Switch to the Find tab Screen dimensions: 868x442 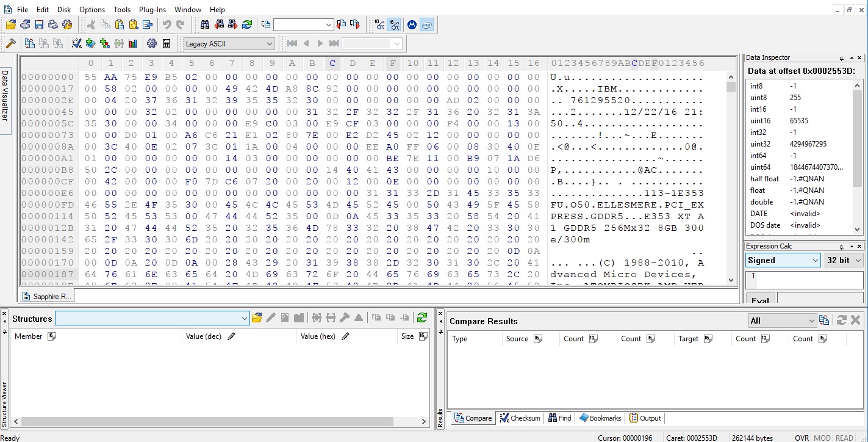coord(560,418)
